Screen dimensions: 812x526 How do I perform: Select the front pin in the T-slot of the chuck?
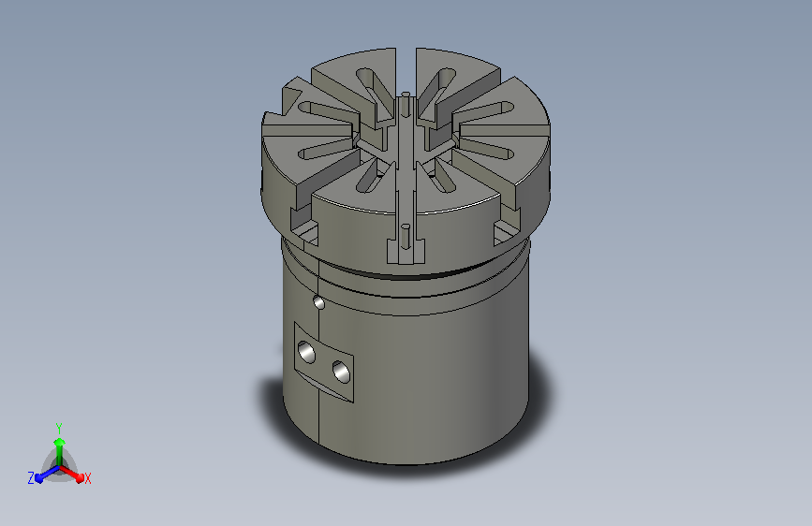(x=406, y=237)
